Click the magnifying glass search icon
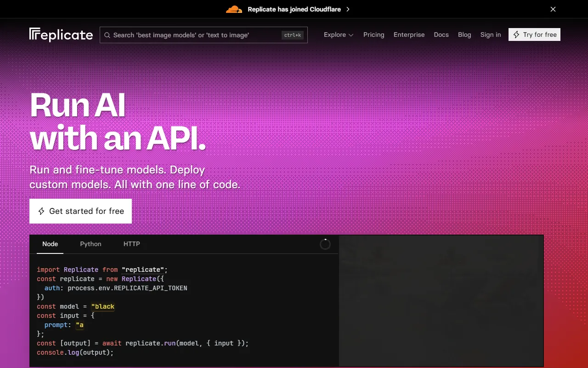This screenshot has height=368, width=588. pos(107,35)
